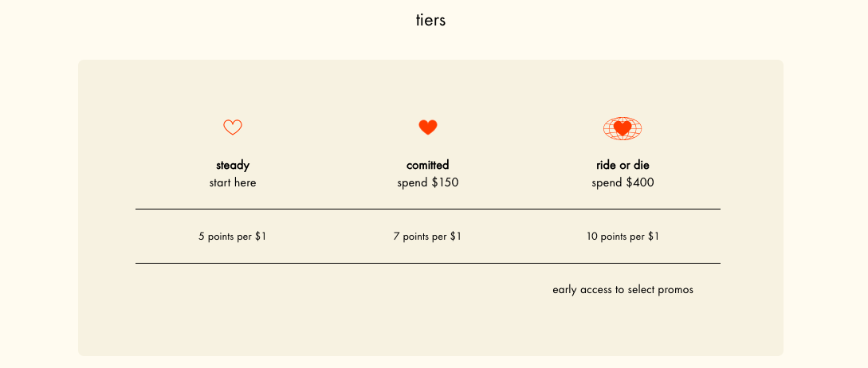The width and height of the screenshot is (868, 368).
Task: Click "5 points per $1" text
Action: point(233,237)
